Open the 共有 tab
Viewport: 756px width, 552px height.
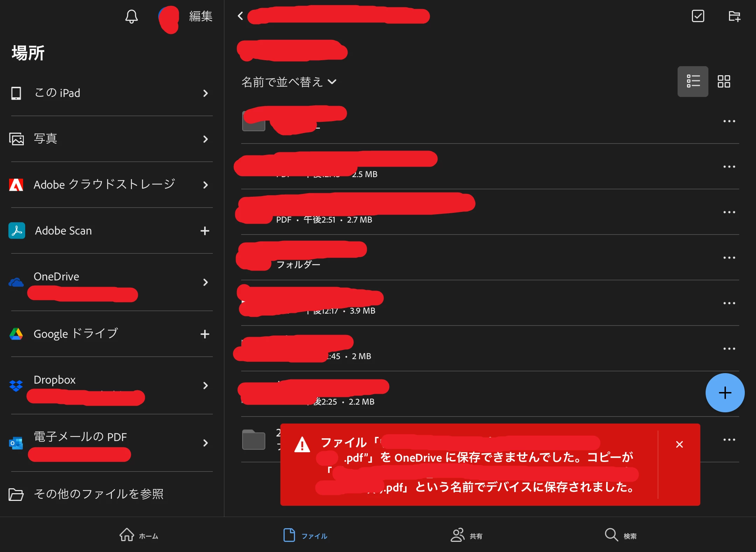(467, 535)
